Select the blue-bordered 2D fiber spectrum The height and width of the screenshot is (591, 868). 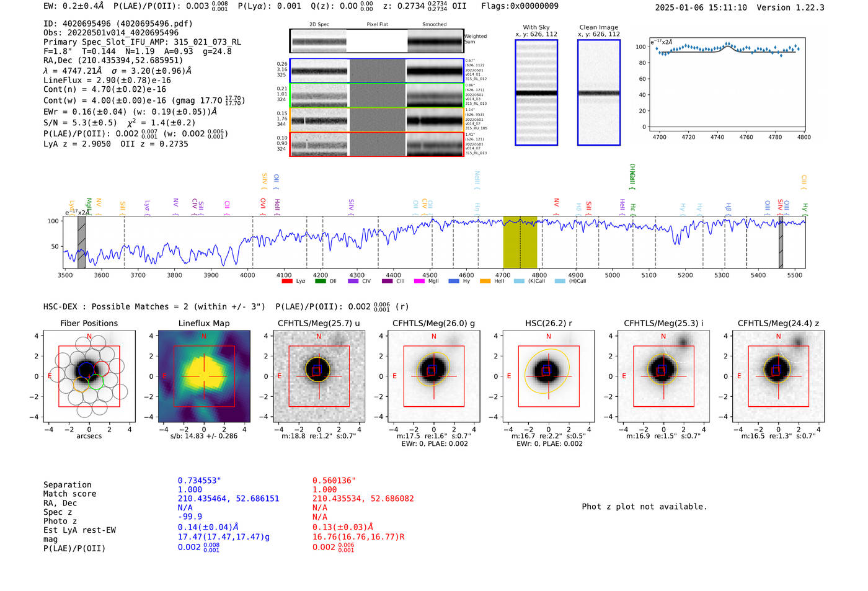(x=376, y=71)
